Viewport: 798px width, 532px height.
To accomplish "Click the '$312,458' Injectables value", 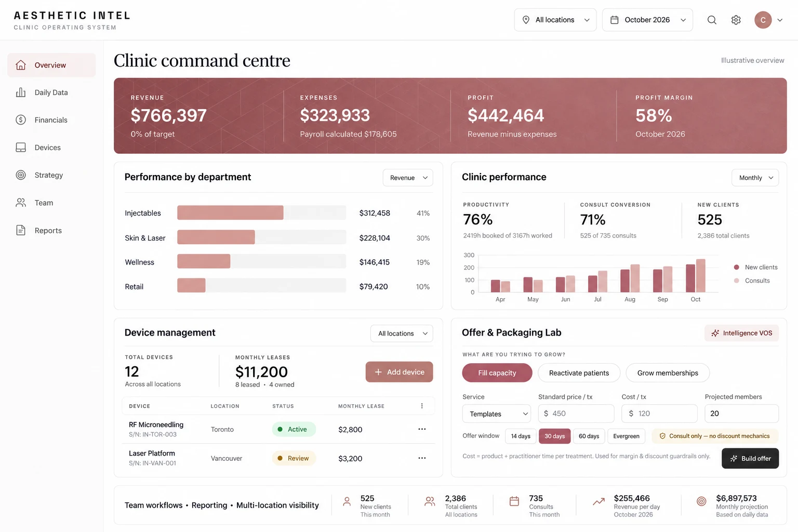I will [x=375, y=213].
